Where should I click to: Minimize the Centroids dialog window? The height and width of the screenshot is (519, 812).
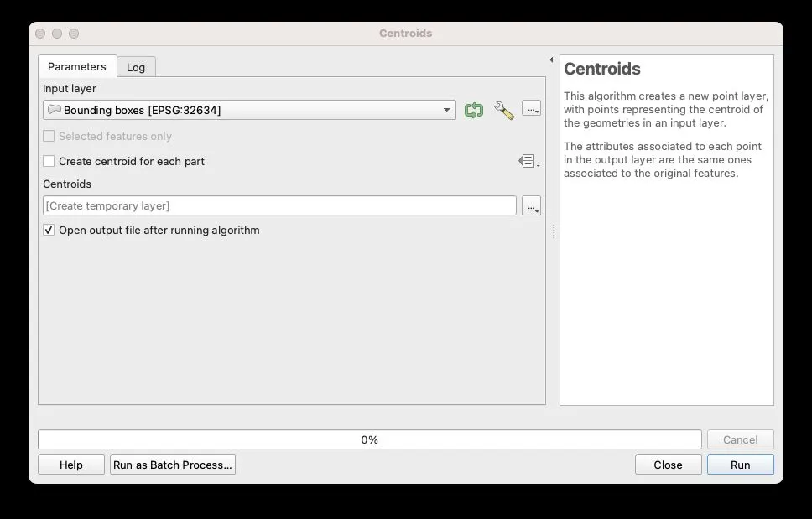(x=57, y=34)
